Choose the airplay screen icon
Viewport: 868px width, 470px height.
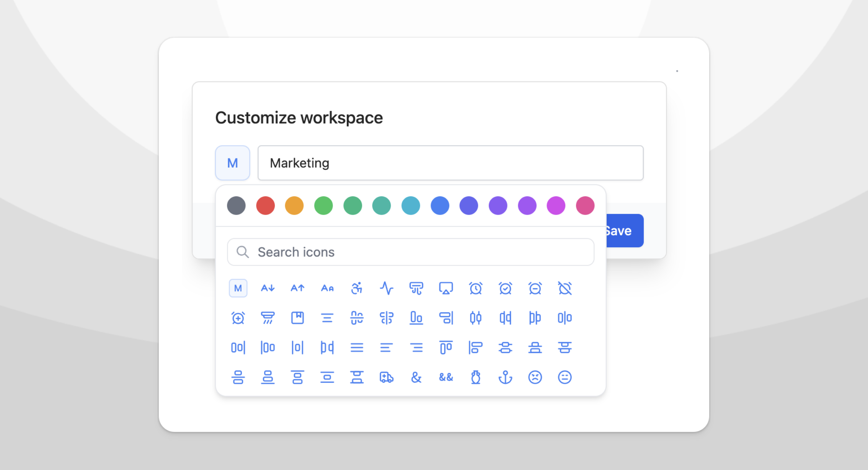click(x=446, y=288)
